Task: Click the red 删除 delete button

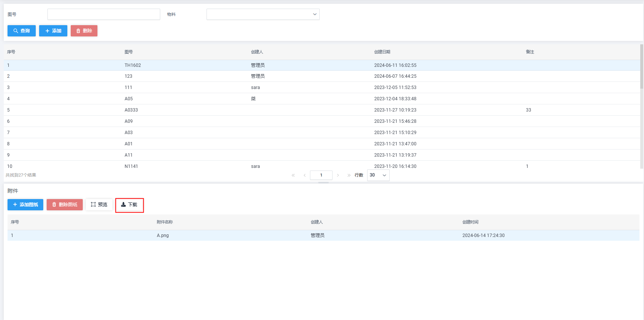Action: (x=84, y=31)
